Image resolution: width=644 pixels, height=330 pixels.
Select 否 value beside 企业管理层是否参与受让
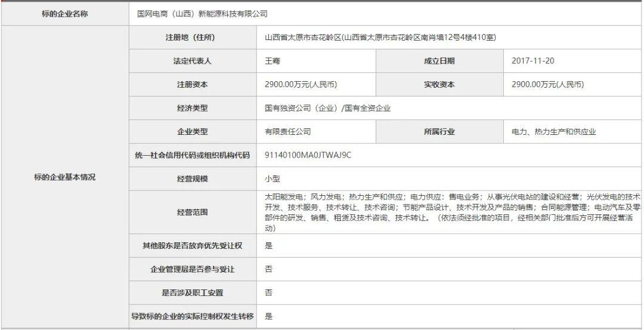point(268,270)
